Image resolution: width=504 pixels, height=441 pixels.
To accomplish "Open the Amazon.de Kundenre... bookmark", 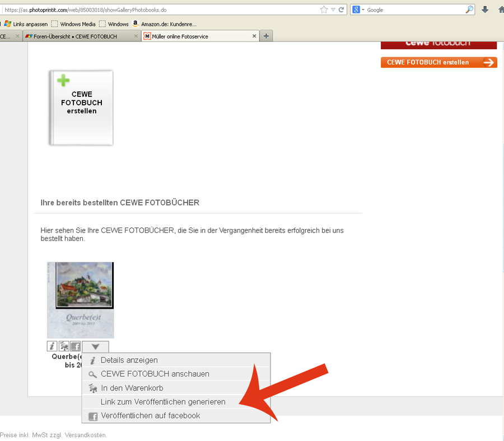I will [x=164, y=24].
